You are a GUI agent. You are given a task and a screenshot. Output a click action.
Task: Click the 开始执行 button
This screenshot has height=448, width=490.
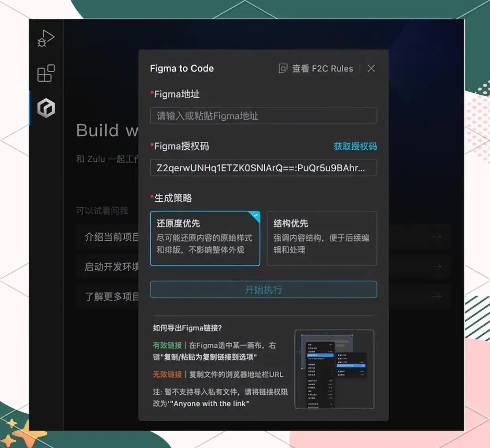263,289
